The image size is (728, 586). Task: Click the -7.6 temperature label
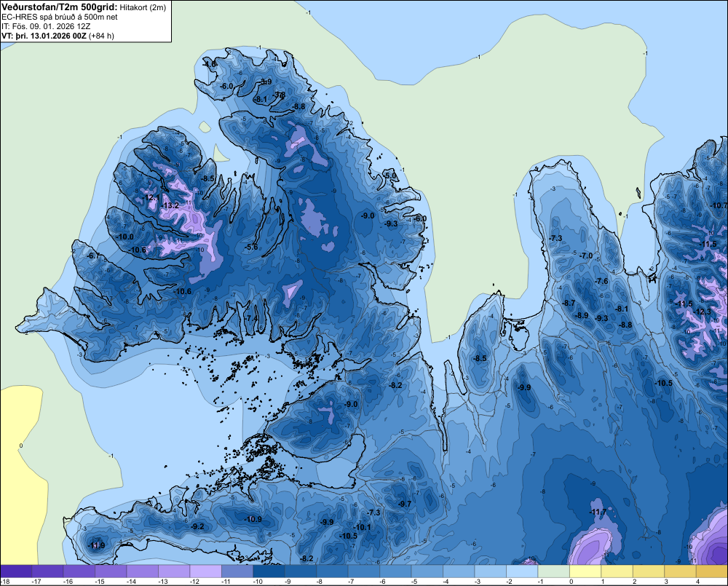pos(601,282)
